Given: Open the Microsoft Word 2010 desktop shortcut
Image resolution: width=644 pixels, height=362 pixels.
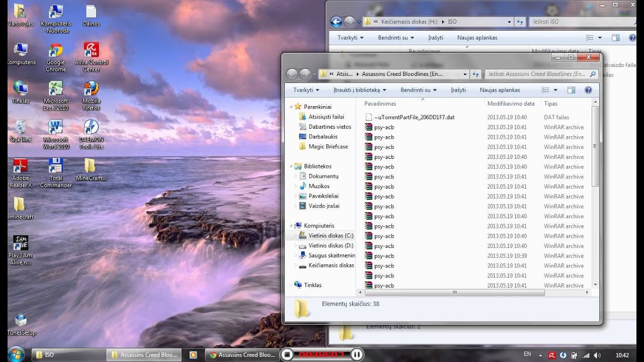Looking at the screenshot, I should [x=56, y=134].
